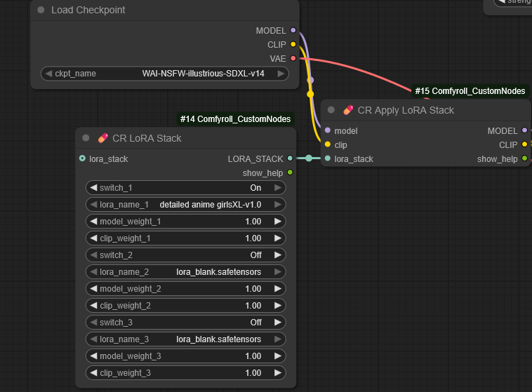Viewport: 532px width, 392px height.
Task: Open the ckpt_name checkpoint dropdown
Action: [x=165, y=74]
